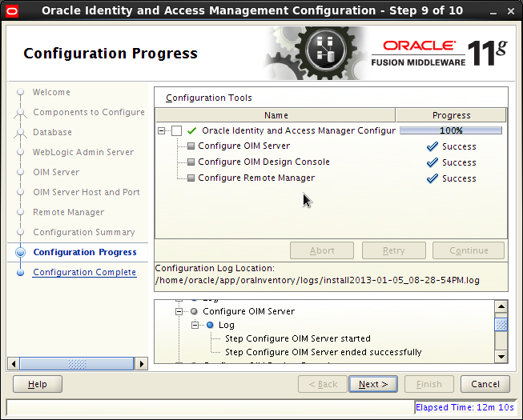Click the Success checkmark for Configure OIM Server
The height and width of the screenshot is (420, 523).
pyautogui.click(x=432, y=146)
